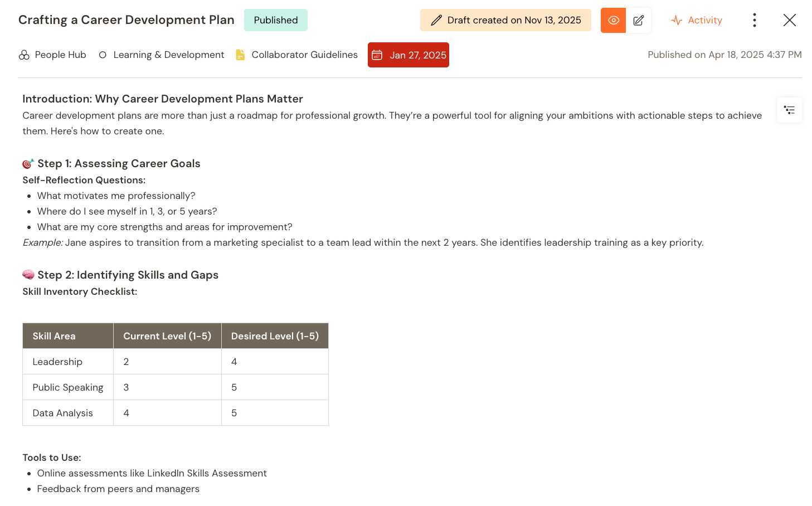Expand the Draft created on Nov 13 banner

(505, 20)
